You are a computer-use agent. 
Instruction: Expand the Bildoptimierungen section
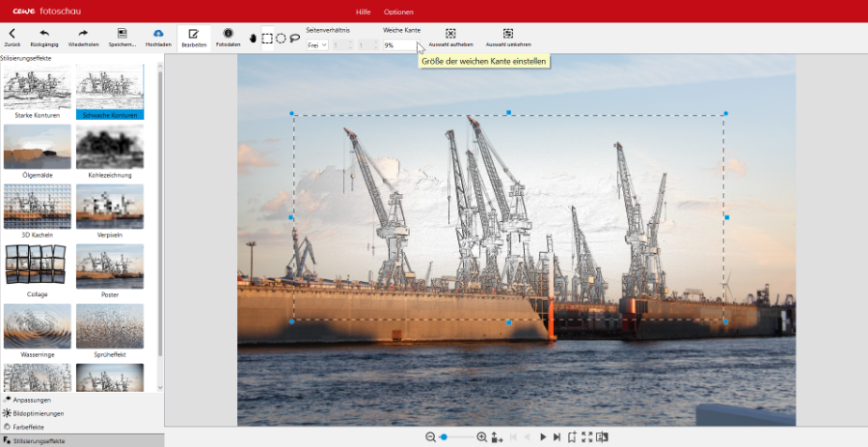[x=39, y=412]
